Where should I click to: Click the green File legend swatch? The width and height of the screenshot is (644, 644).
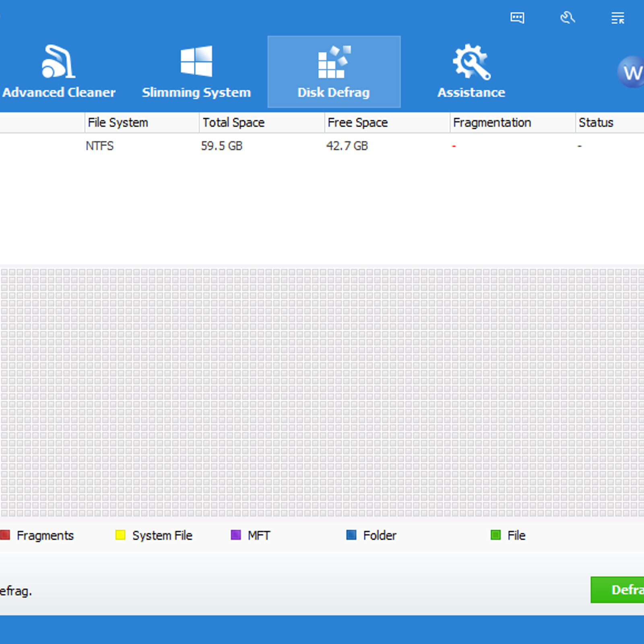496,535
